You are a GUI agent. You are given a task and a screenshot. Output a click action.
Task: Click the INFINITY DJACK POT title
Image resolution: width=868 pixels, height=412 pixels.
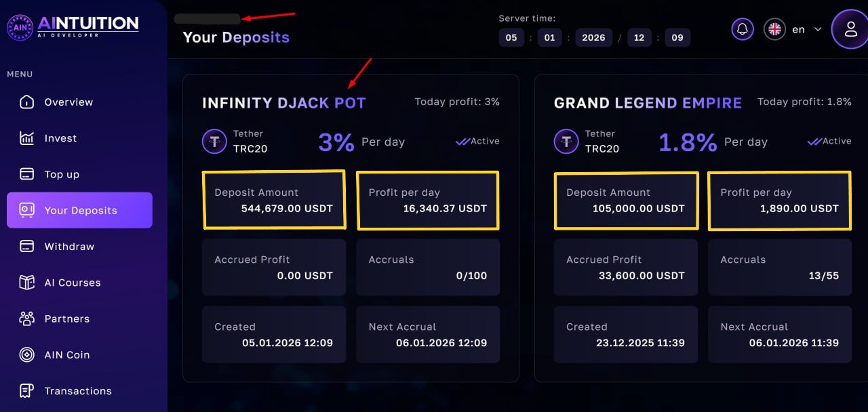click(284, 103)
